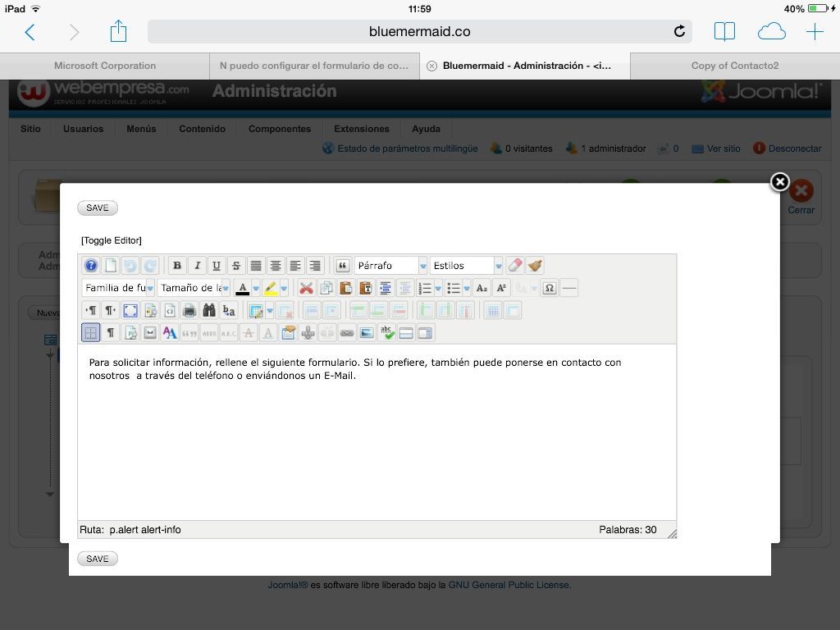The height and width of the screenshot is (630, 840).
Task: Apply the yellow highlight color
Action: tap(271, 288)
